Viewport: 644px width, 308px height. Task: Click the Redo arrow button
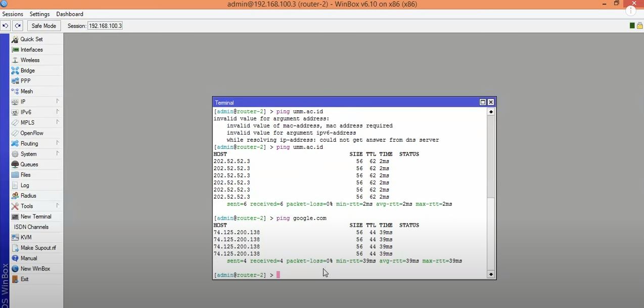[18, 26]
